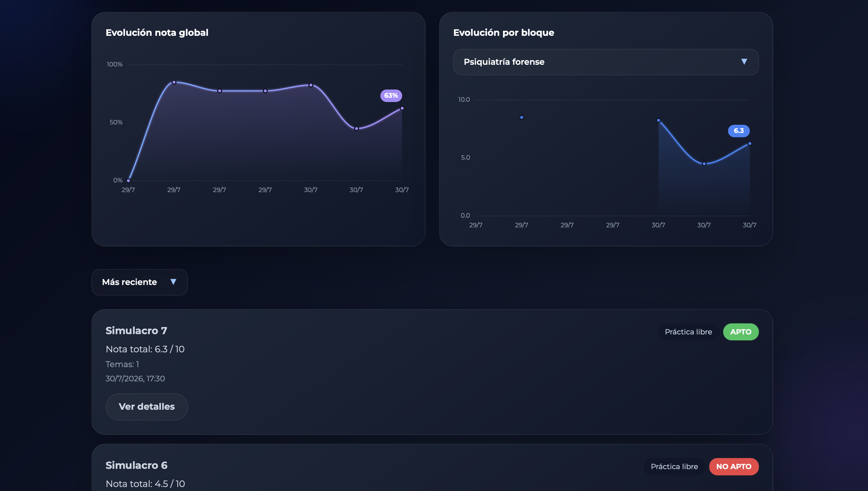Click the green APTO badge
Viewport: 868px width, 491px height.
pos(740,332)
